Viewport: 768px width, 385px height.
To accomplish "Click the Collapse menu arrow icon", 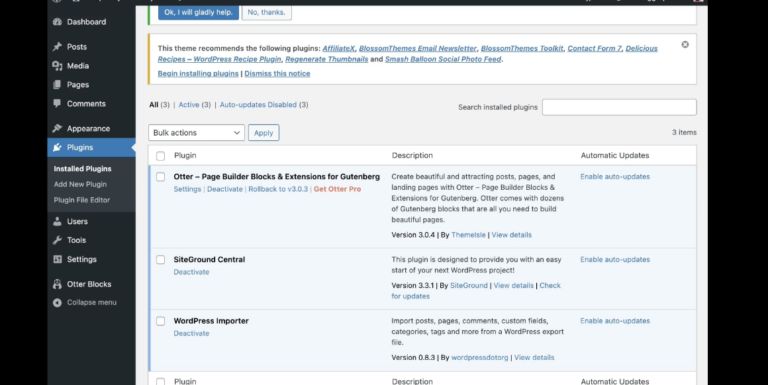I will point(57,303).
